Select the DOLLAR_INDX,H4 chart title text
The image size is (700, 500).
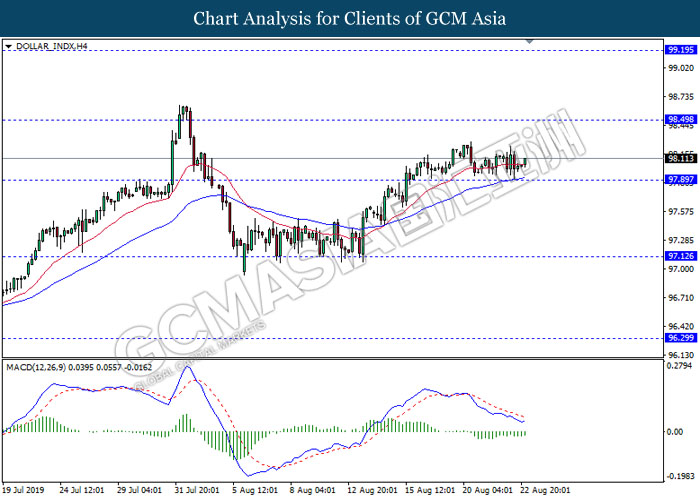click(x=51, y=46)
